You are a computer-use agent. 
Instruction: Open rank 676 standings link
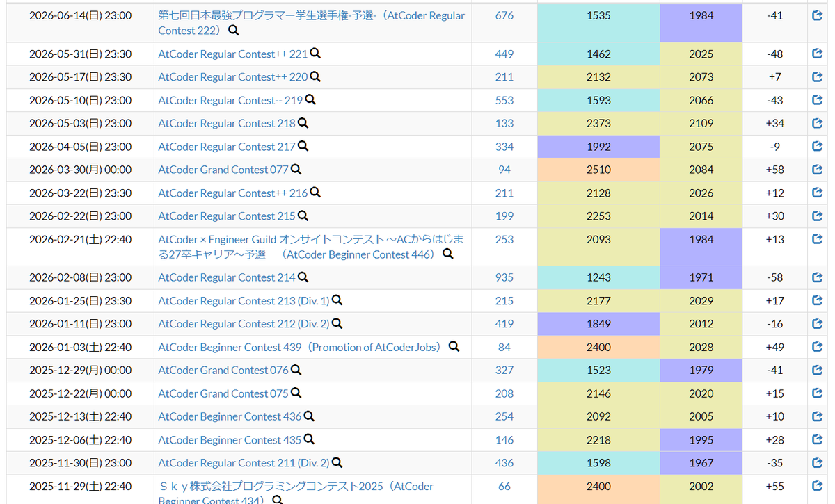504,15
